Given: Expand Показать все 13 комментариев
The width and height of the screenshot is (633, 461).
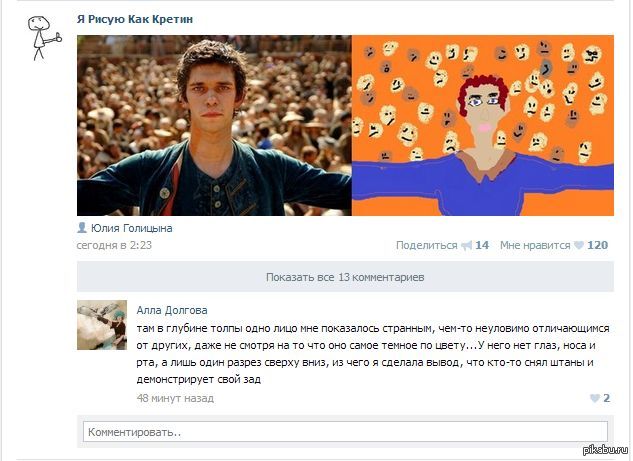Looking at the screenshot, I should pos(345,276).
